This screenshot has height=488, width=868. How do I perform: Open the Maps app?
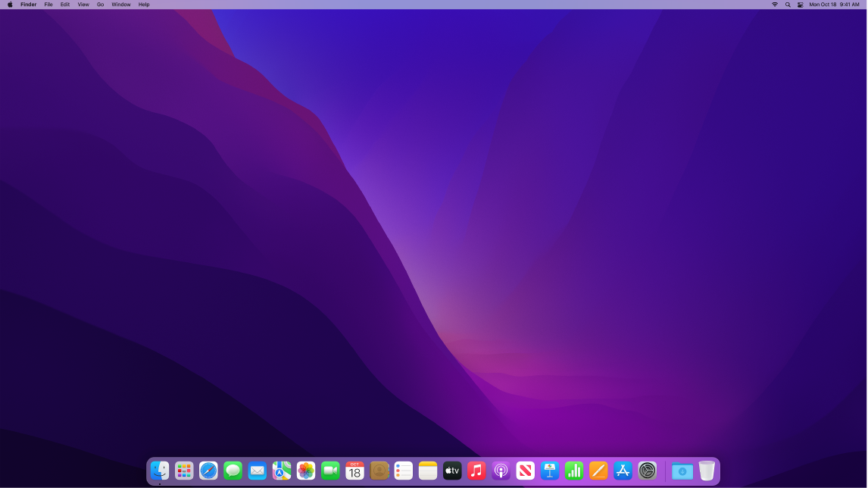(x=281, y=471)
